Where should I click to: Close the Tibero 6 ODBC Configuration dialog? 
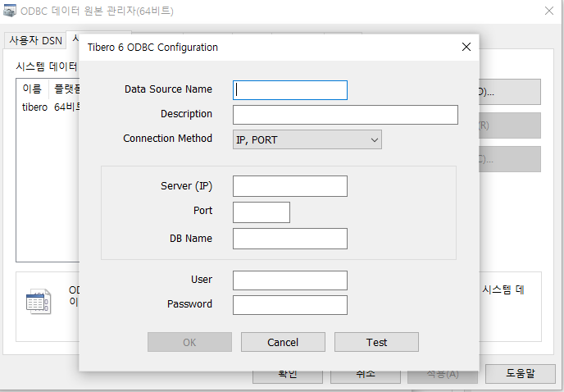click(466, 47)
